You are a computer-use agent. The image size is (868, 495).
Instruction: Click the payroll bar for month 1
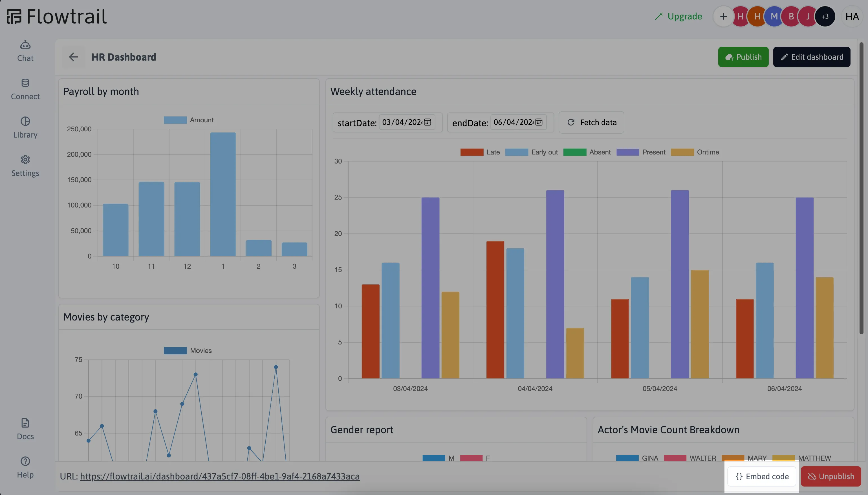coord(223,194)
